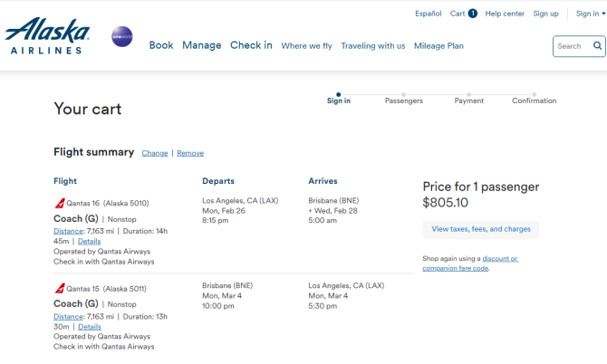Click Distance link for Qantas 16 flight
Screen dimensions: 607x364
(x=68, y=231)
